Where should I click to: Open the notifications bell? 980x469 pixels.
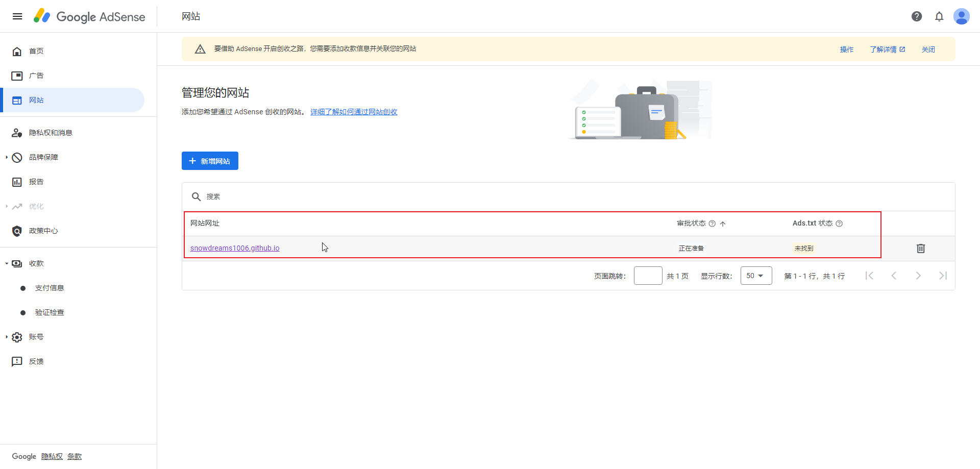[939, 16]
